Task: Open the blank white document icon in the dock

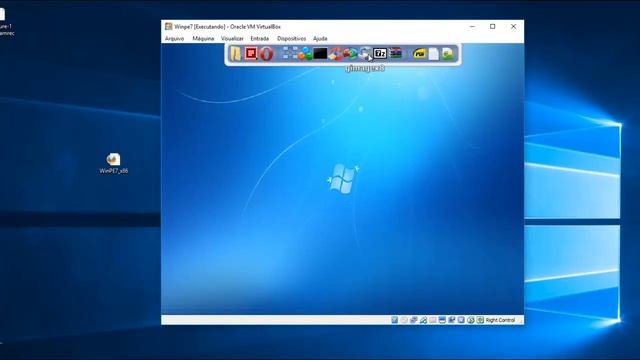Action: [433, 54]
